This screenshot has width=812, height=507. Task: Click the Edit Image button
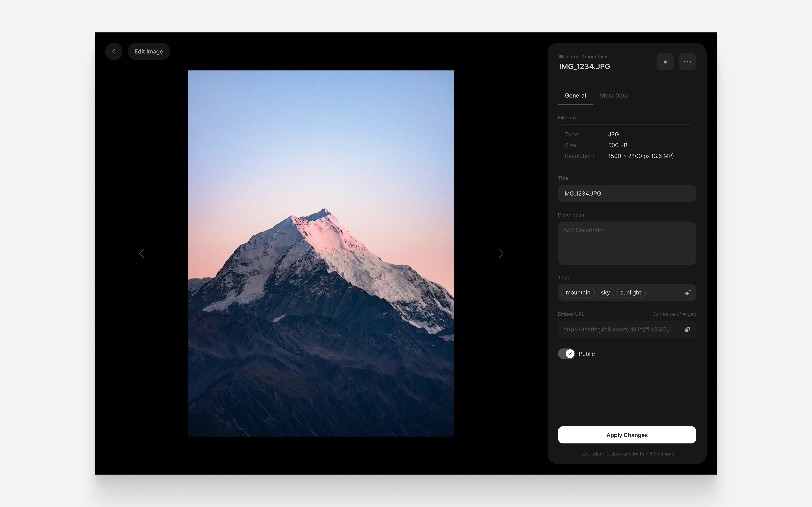[149, 51]
